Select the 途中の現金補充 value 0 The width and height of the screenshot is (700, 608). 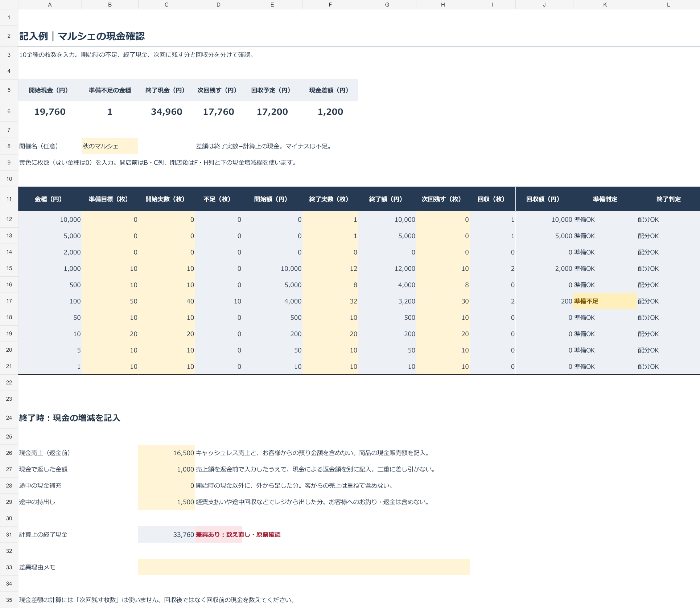click(166, 485)
